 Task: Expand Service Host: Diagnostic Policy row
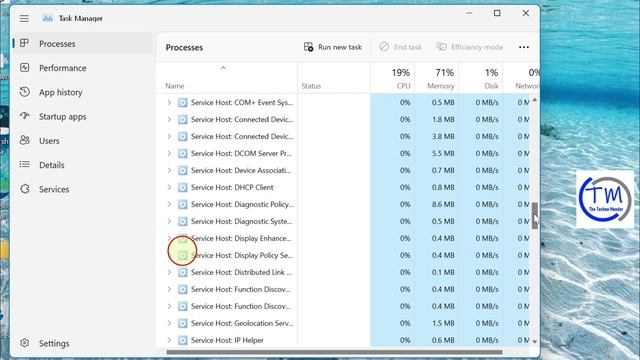point(169,204)
